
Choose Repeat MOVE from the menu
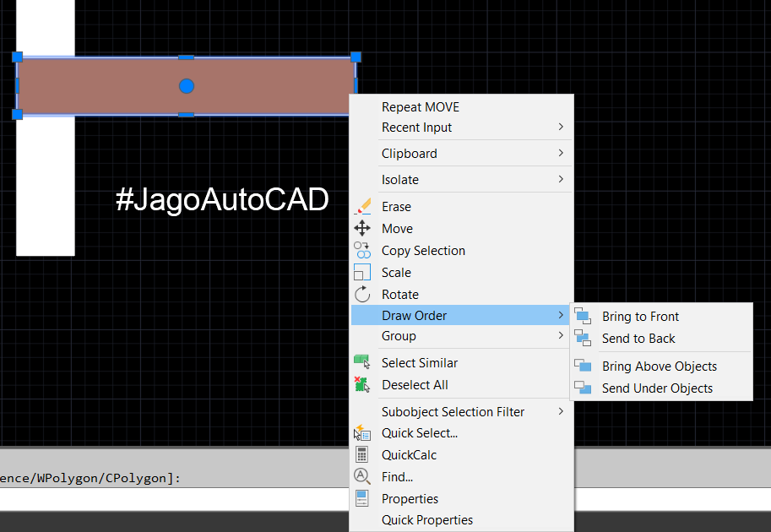(x=420, y=106)
